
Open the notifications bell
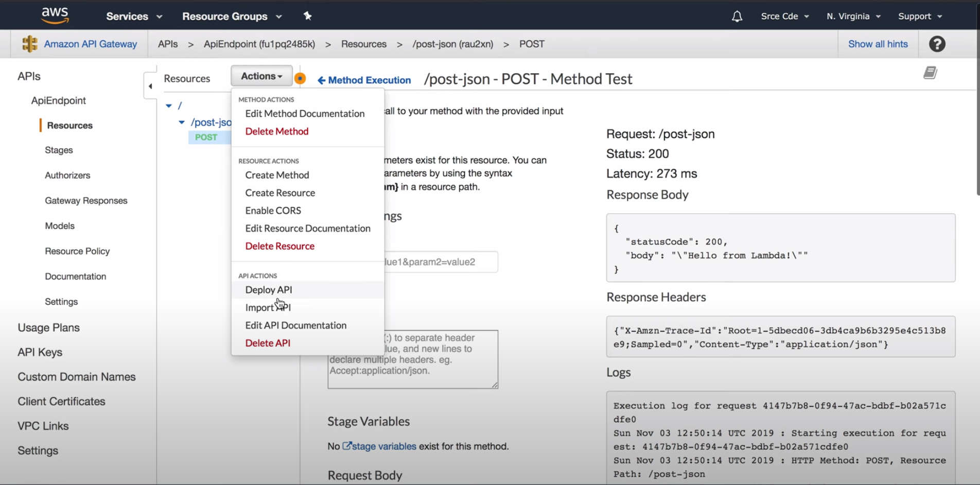[x=737, y=16]
